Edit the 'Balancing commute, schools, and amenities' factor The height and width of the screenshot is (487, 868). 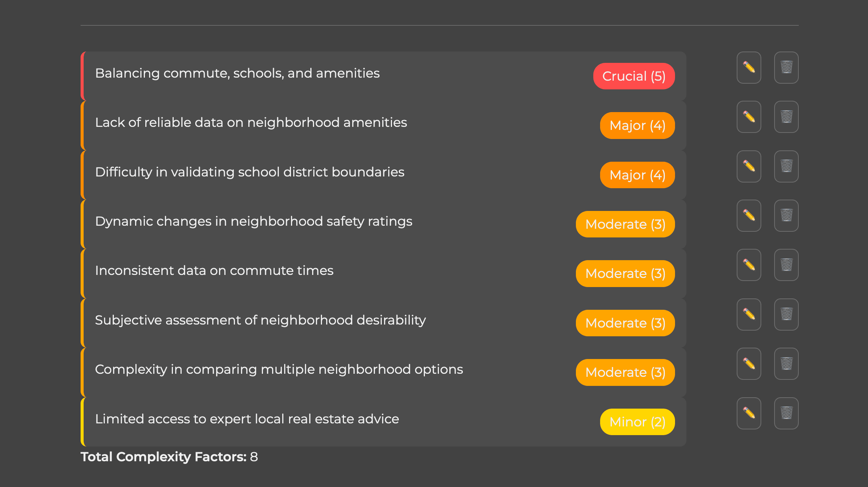point(749,67)
